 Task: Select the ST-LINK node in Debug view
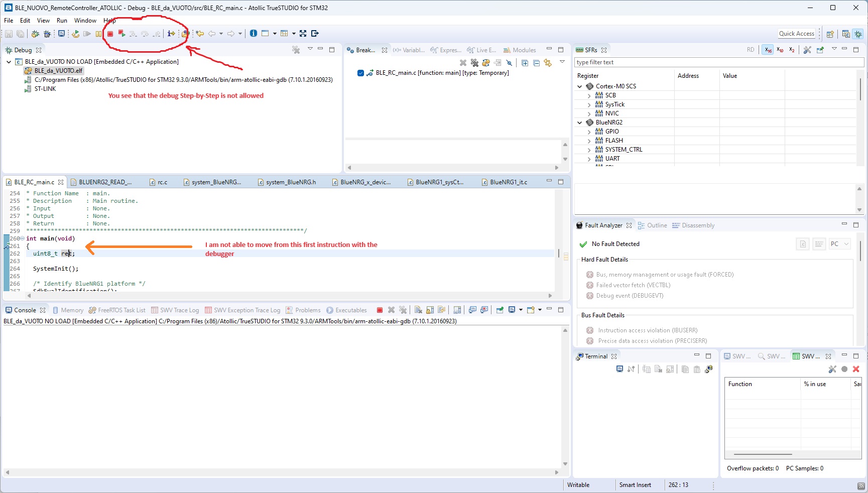tap(45, 89)
